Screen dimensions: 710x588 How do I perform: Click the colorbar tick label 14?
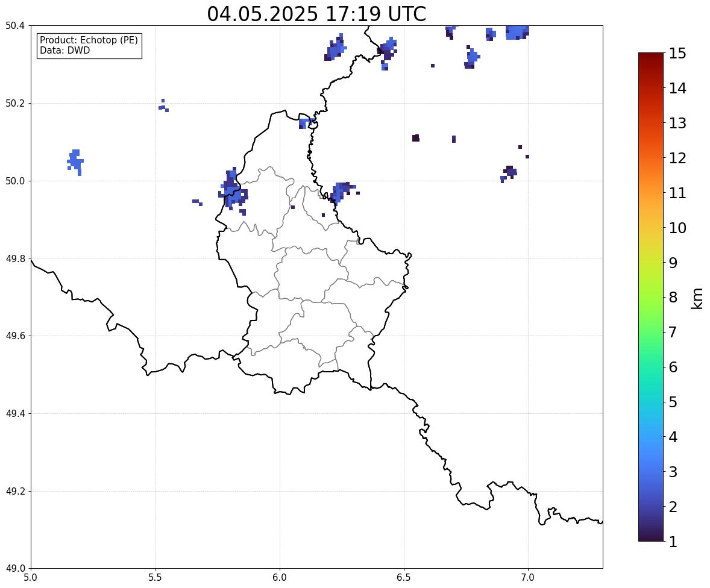[677, 89]
